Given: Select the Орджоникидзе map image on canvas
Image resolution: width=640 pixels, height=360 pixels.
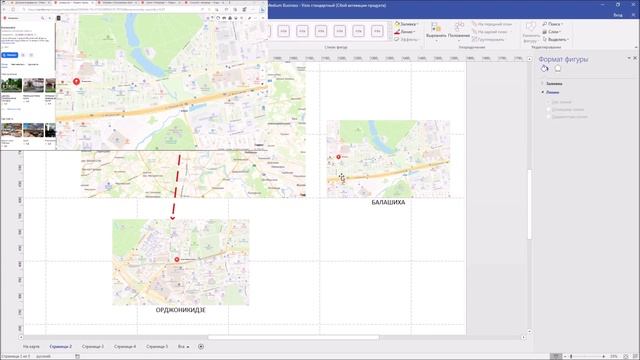Looking at the screenshot, I should click(180, 262).
